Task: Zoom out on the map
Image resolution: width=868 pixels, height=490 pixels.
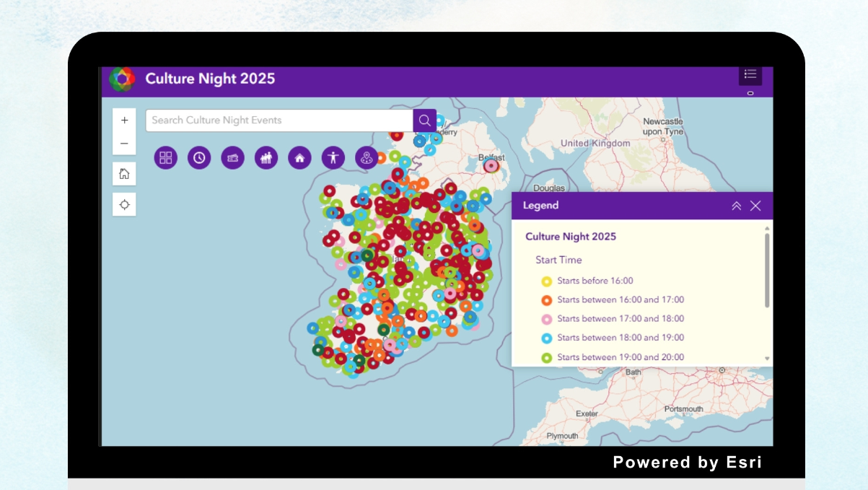Action: (124, 142)
